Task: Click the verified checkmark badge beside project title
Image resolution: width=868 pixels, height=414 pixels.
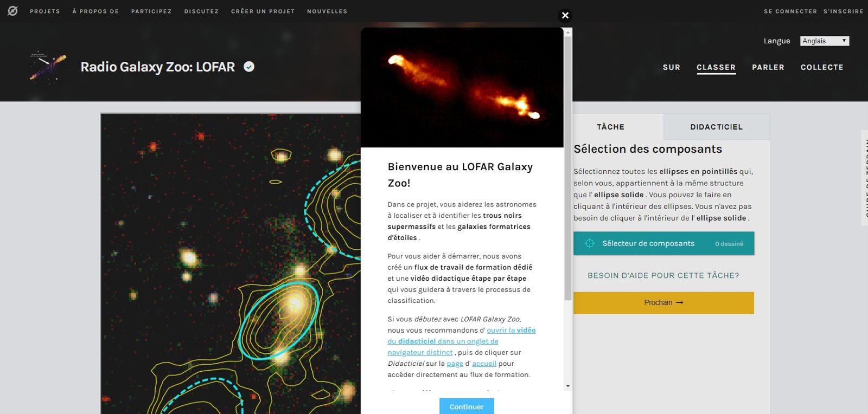Action: point(249,67)
